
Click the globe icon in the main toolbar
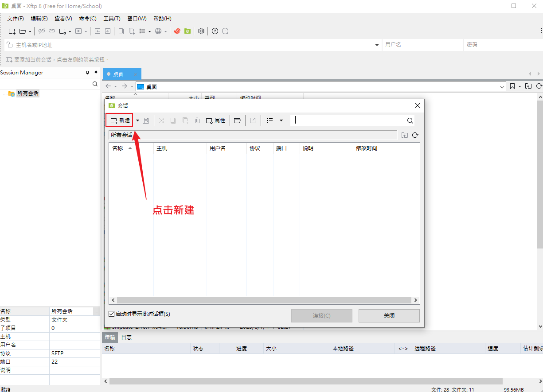coord(158,31)
